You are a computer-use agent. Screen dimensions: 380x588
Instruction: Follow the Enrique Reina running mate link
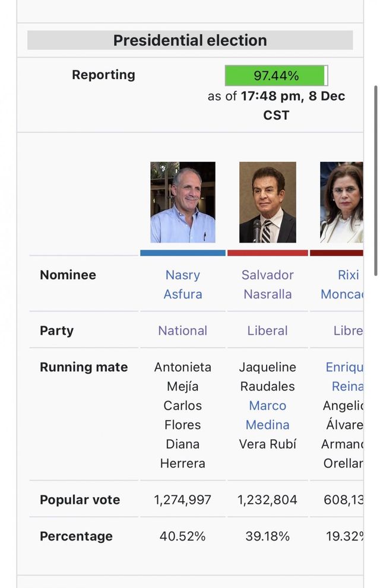click(x=346, y=377)
